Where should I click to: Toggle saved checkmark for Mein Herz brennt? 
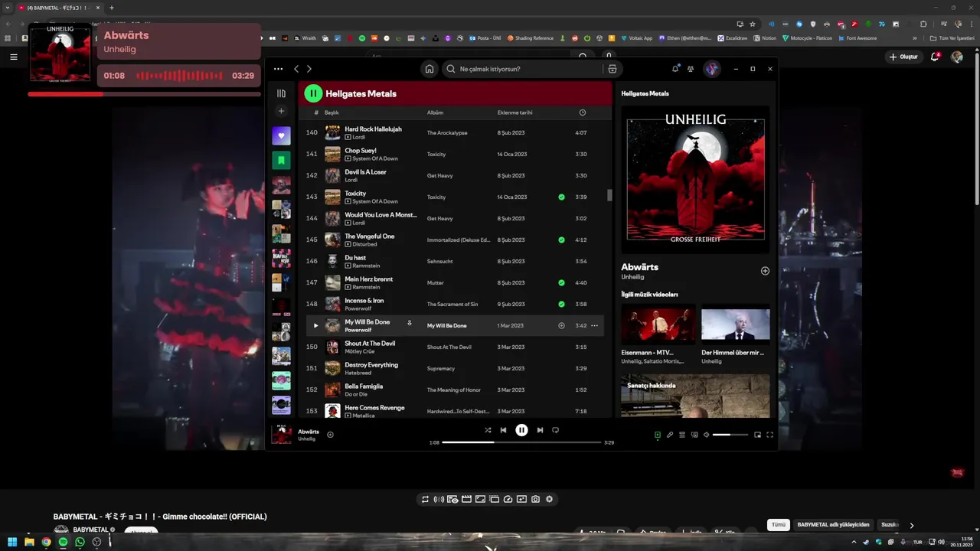[561, 282]
